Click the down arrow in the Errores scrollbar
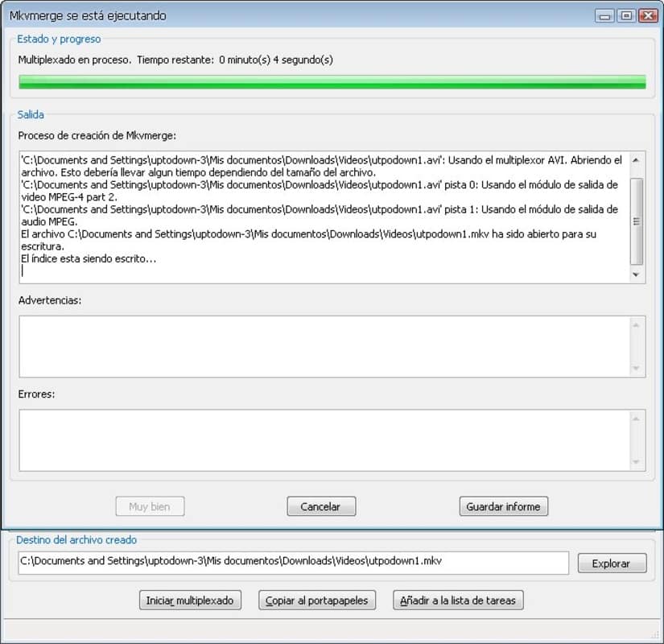The width and height of the screenshot is (664, 644). 637,462
